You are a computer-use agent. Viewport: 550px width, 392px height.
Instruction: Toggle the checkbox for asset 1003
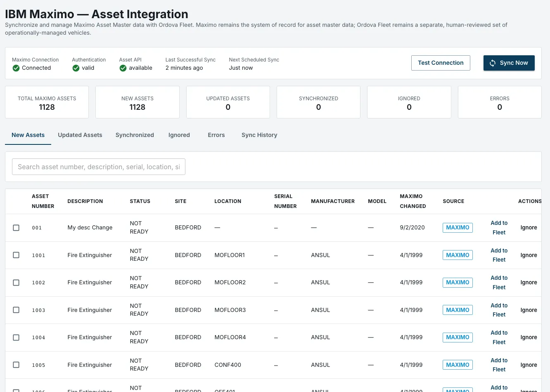16,310
